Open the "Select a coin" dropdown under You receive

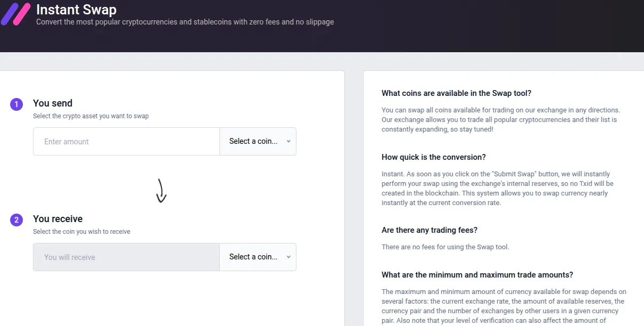(258, 257)
